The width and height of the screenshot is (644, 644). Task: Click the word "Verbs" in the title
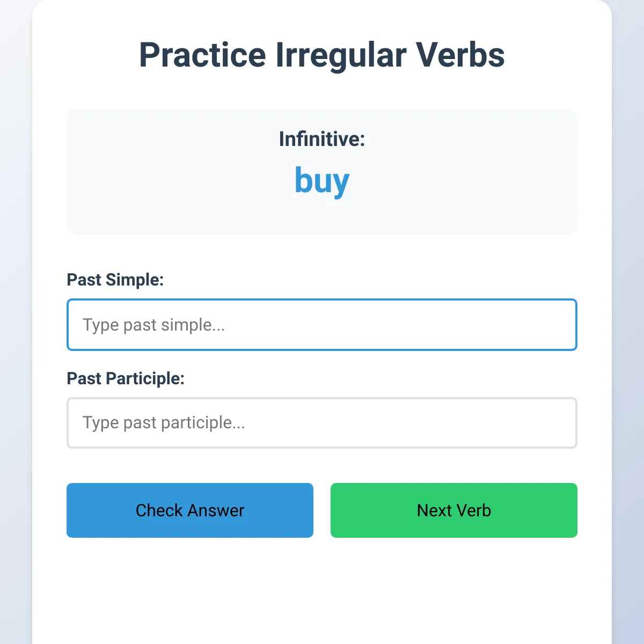pyautogui.click(x=460, y=55)
